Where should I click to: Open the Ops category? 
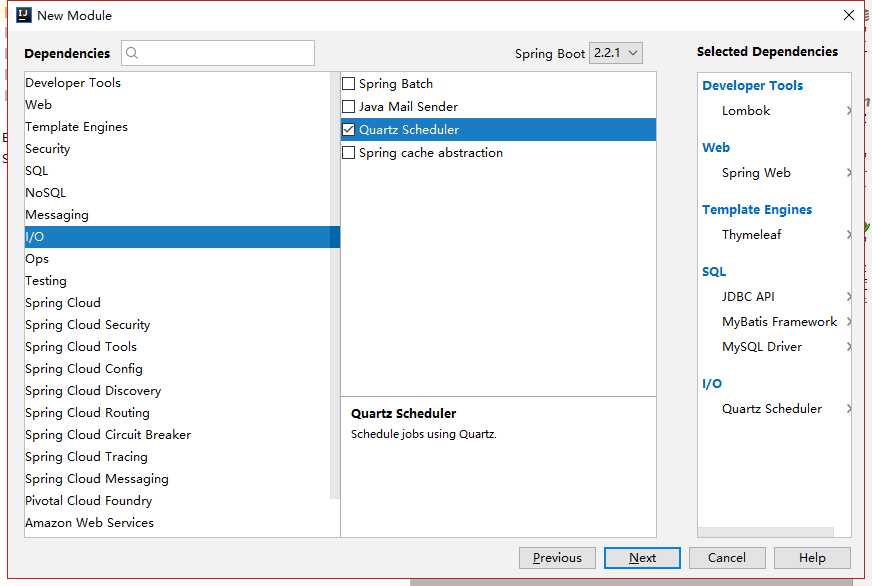pos(177,259)
